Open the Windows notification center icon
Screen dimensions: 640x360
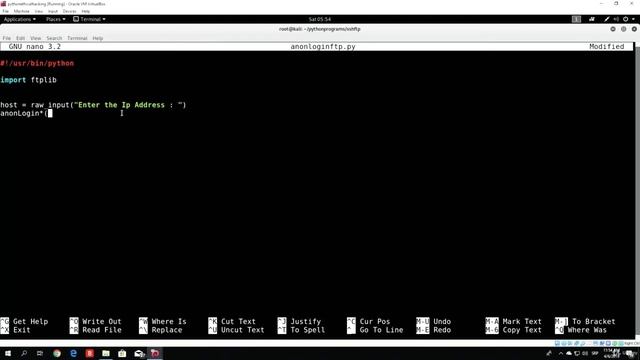(630, 353)
